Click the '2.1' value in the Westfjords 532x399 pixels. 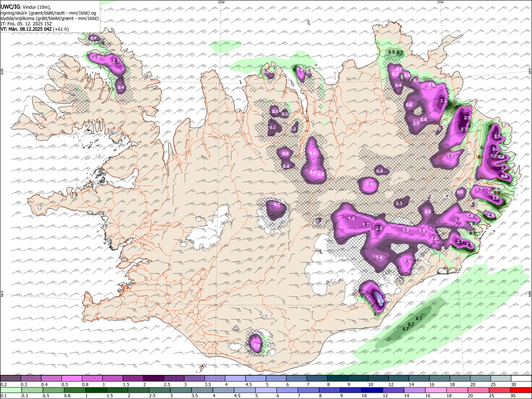coord(116,62)
